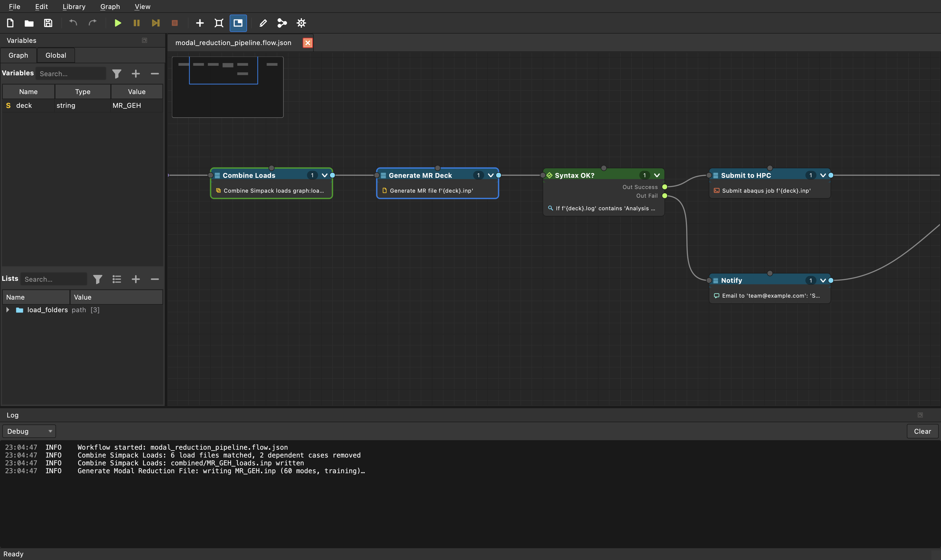
Task: Open the File menu
Action: (15, 6)
